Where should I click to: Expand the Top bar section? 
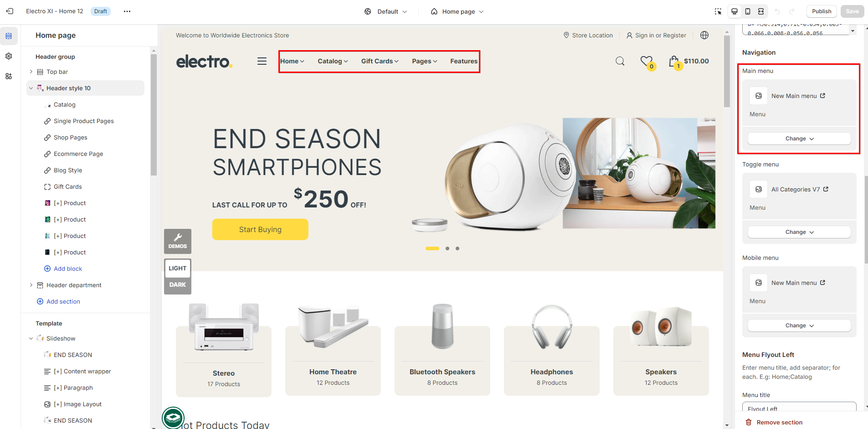pyautogui.click(x=31, y=72)
